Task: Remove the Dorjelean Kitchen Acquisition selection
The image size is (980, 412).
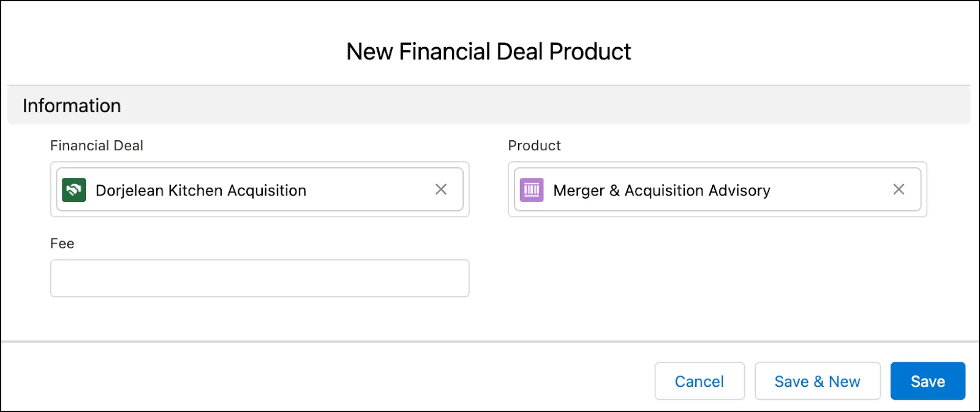Action: pyautogui.click(x=441, y=189)
